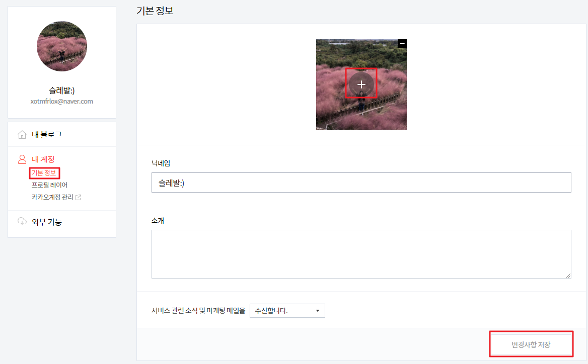Remove profile photo with the minus icon
588x364 pixels.
(x=402, y=44)
